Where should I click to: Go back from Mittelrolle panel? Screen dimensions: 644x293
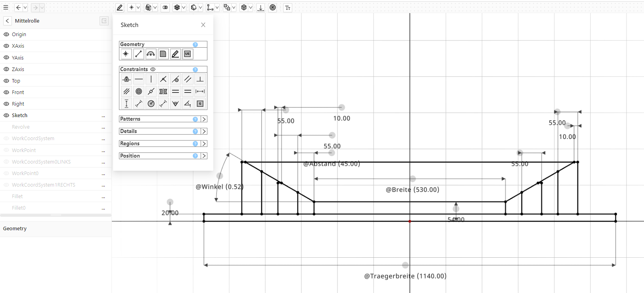point(7,21)
